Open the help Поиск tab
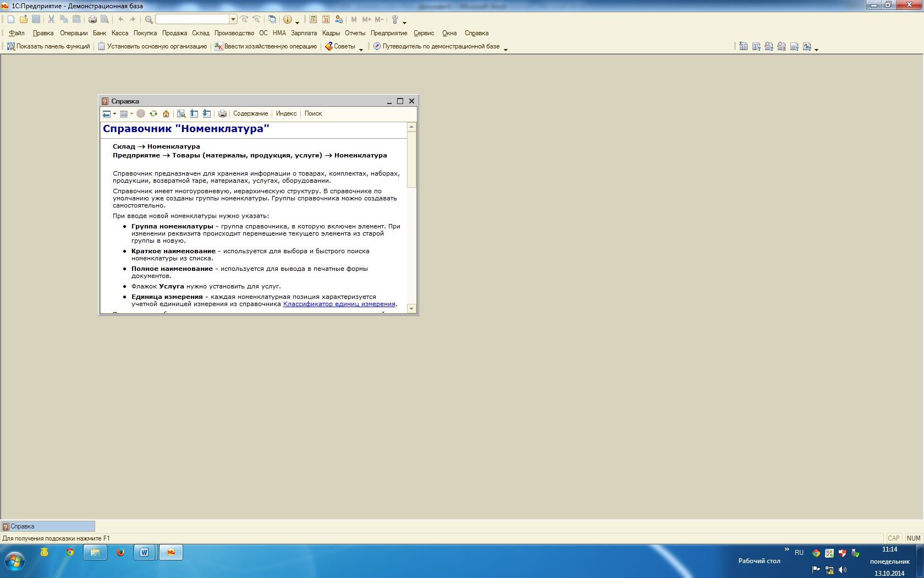The height and width of the screenshot is (578, 924). coord(313,113)
